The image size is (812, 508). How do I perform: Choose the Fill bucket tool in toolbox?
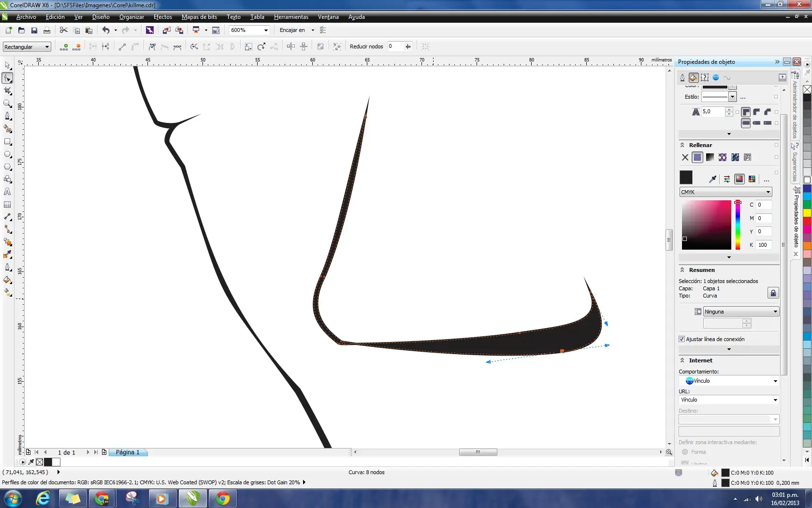click(x=7, y=280)
